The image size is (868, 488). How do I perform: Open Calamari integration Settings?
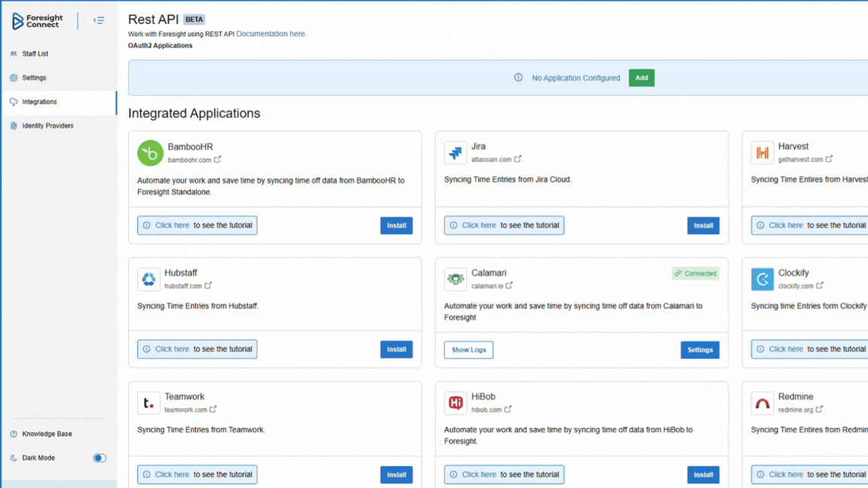(x=700, y=349)
